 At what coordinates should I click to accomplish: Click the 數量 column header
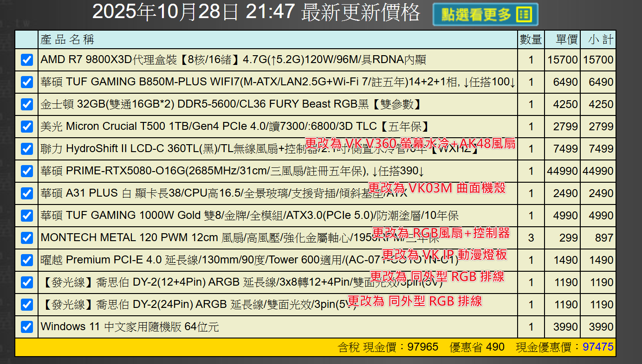pyautogui.click(x=531, y=39)
